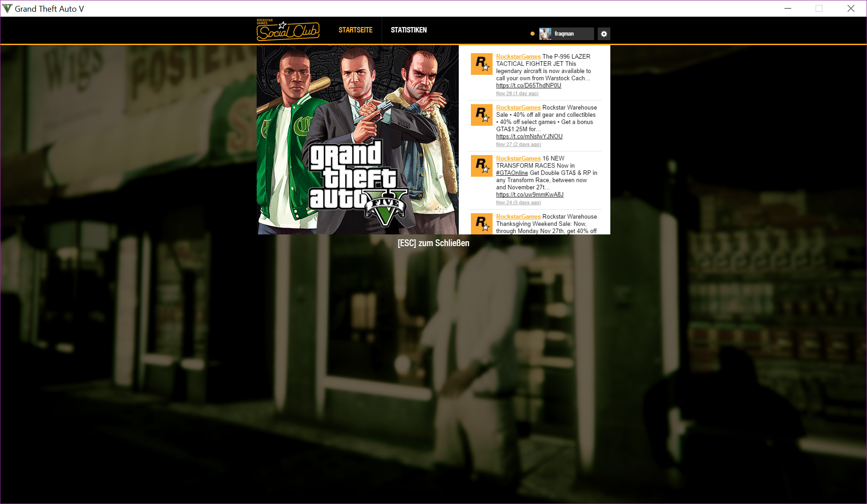Open the https://t.co/uw9mmKwA8J link

[x=530, y=195]
